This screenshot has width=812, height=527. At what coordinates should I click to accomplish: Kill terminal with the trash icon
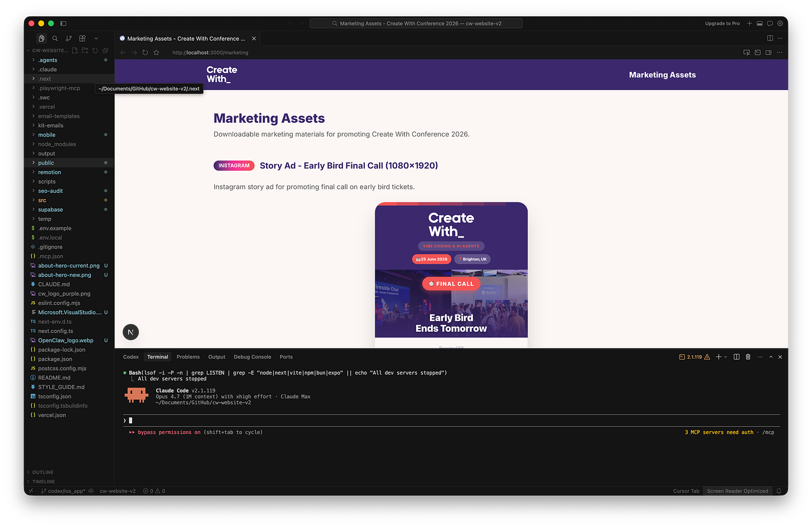pos(748,357)
